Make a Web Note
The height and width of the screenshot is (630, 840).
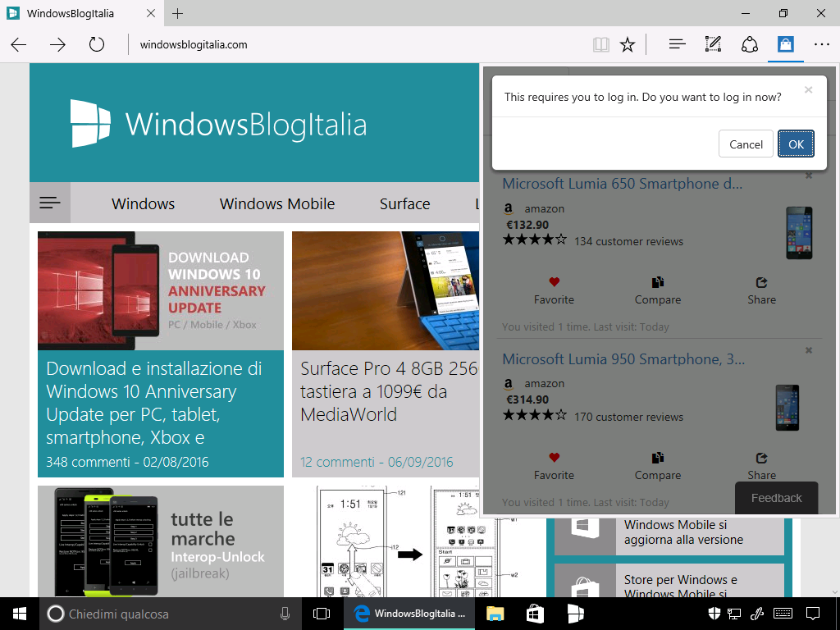[713, 44]
